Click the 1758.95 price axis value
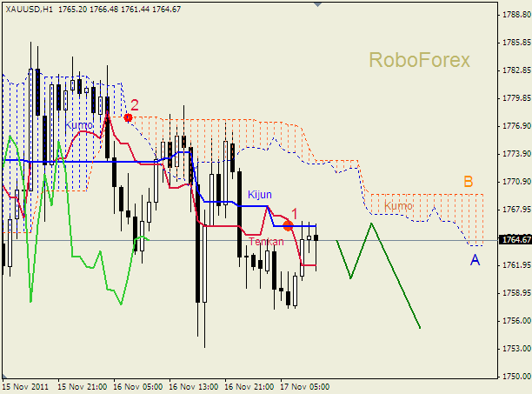The image size is (532, 394). click(x=516, y=293)
